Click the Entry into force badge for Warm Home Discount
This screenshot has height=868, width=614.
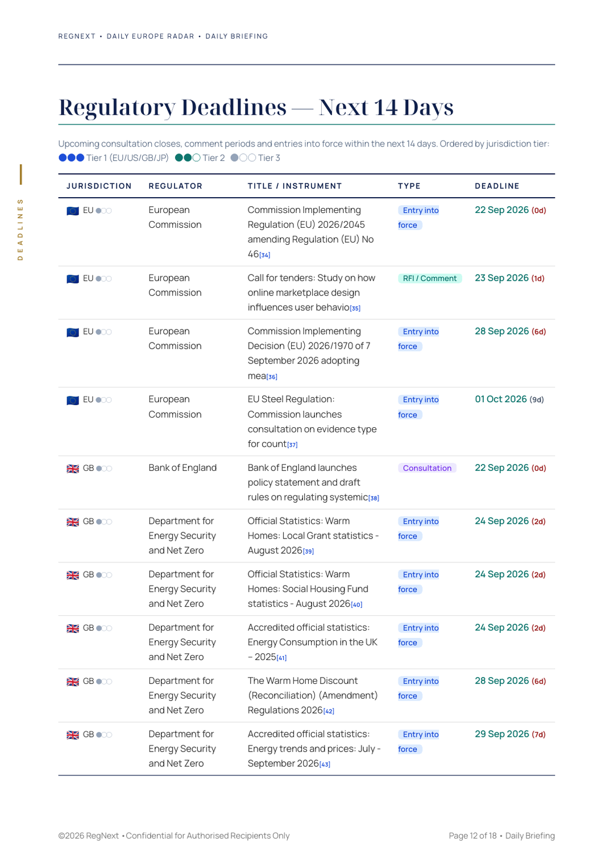click(420, 688)
